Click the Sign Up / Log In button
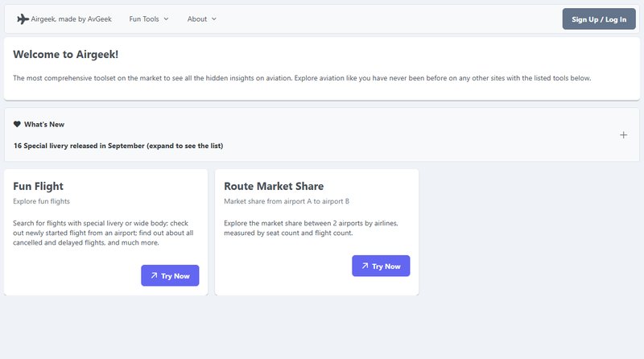 coord(599,19)
